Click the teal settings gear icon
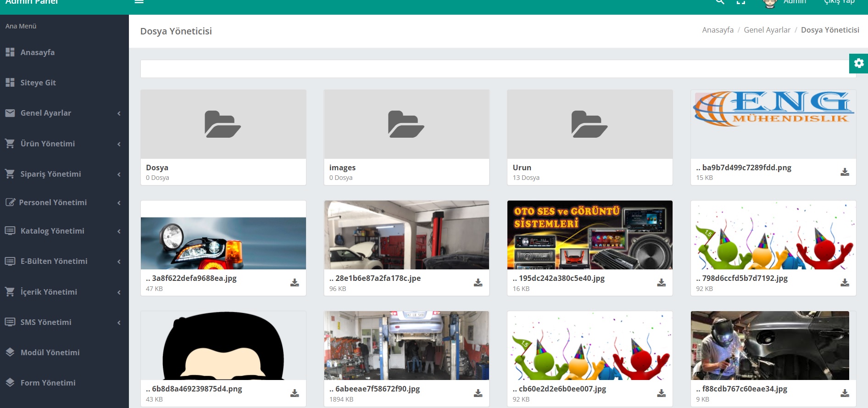The image size is (868, 408). pyautogui.click(x=858, y=63)
